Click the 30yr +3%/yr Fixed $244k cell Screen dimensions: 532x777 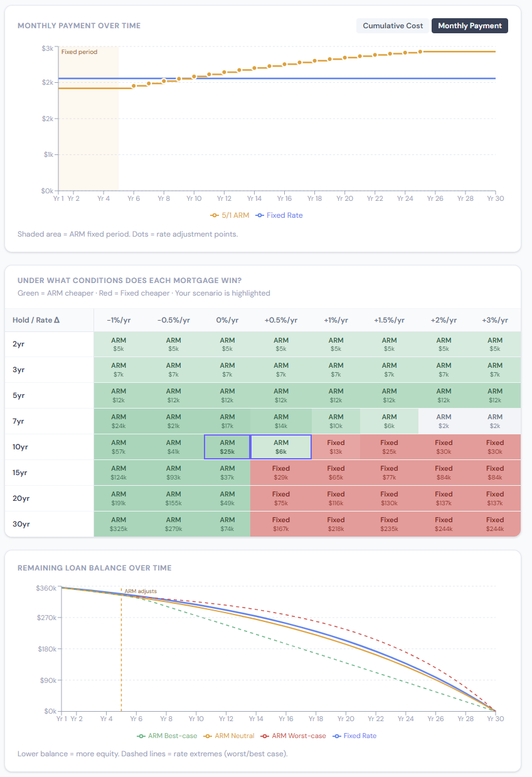[x=495, y=524]
